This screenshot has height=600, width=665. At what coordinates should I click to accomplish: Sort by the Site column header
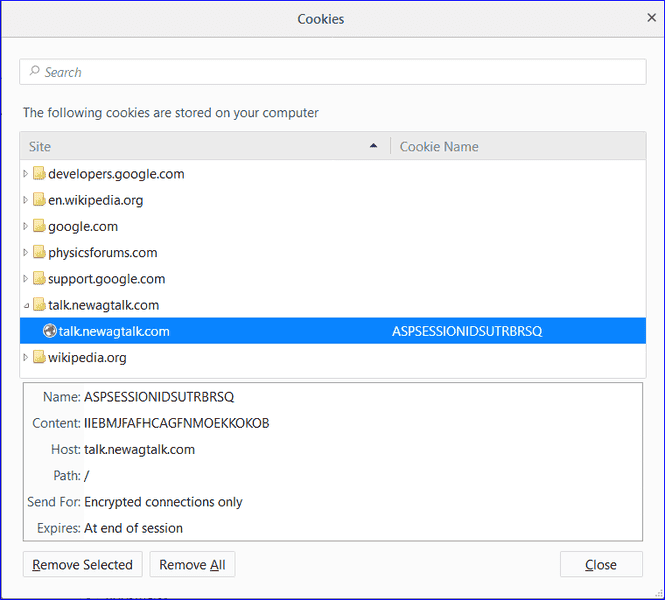(x=200, y=147)
